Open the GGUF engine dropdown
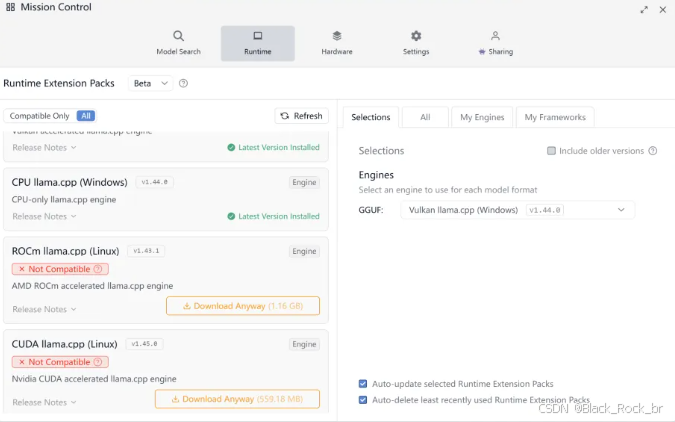675x422 pixels. pyautogui.click(x=517, y=210)
